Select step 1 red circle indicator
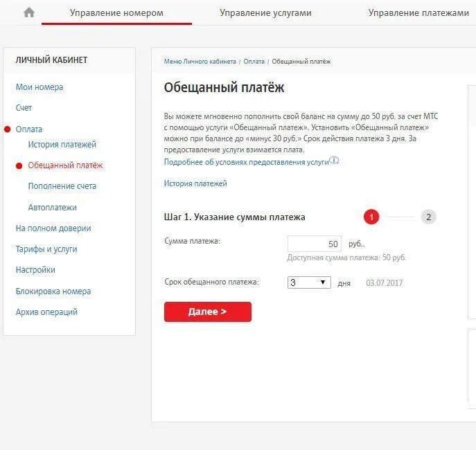Viewport: 476px width, 450px height. [x=371, y=217]
